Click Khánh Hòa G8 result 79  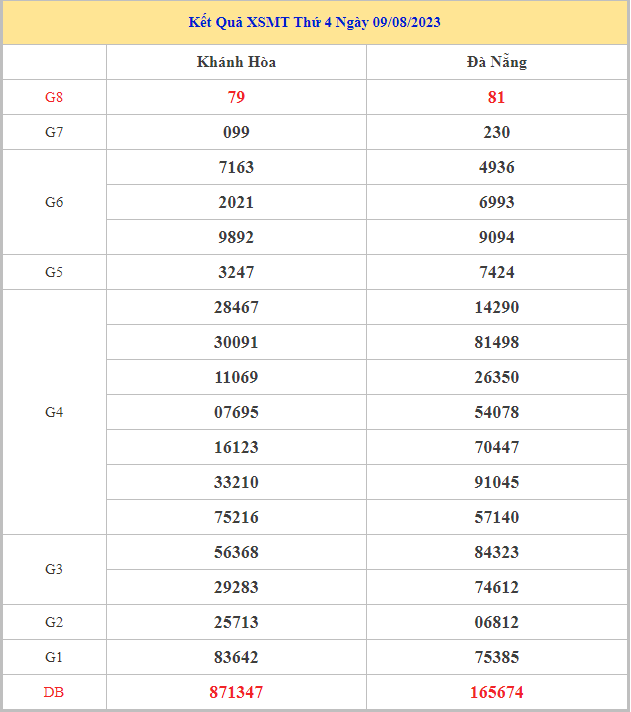point(236,97)
